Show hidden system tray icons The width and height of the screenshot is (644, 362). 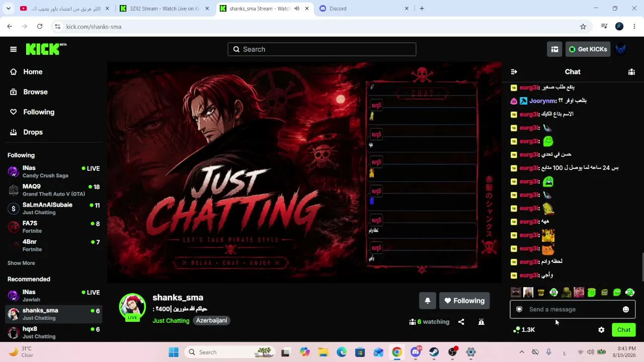click(522, 352)
